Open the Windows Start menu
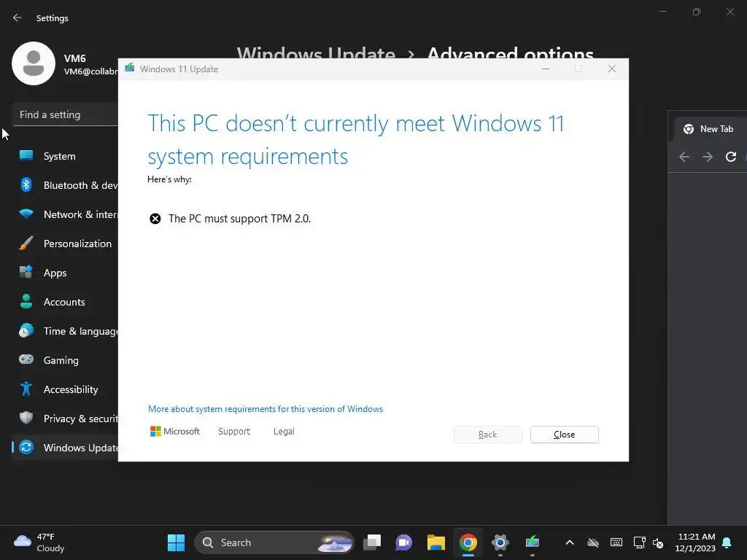Viewport: 747px width, 560px height. (176, 542)
